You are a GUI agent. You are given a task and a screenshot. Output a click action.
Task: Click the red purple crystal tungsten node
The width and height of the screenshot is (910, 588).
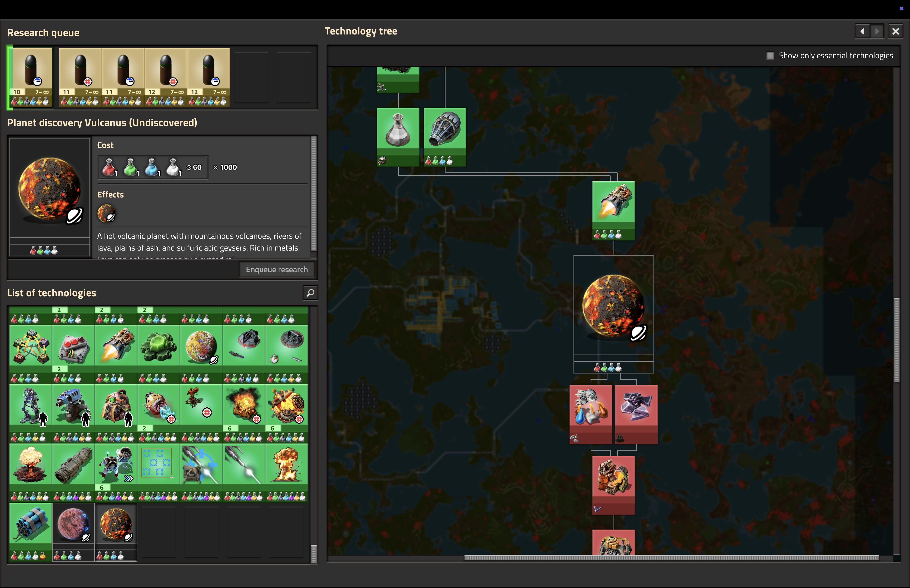pyautogui.click(x=636, y=414)
